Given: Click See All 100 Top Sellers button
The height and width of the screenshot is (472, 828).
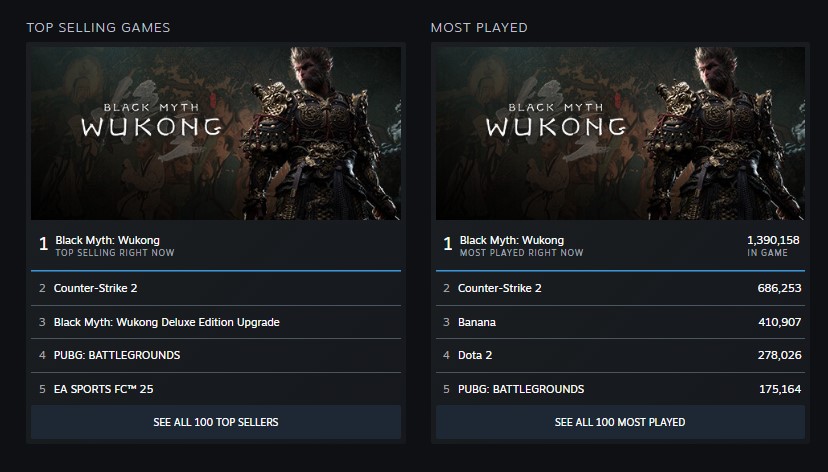Looking at the screenshot, I should tap(216, 422).
